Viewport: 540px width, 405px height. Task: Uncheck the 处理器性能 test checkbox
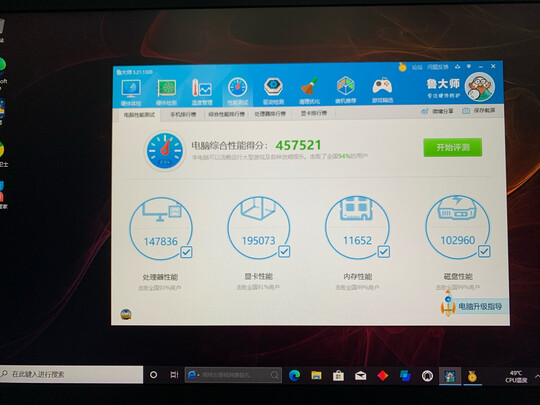pos(186,252)
